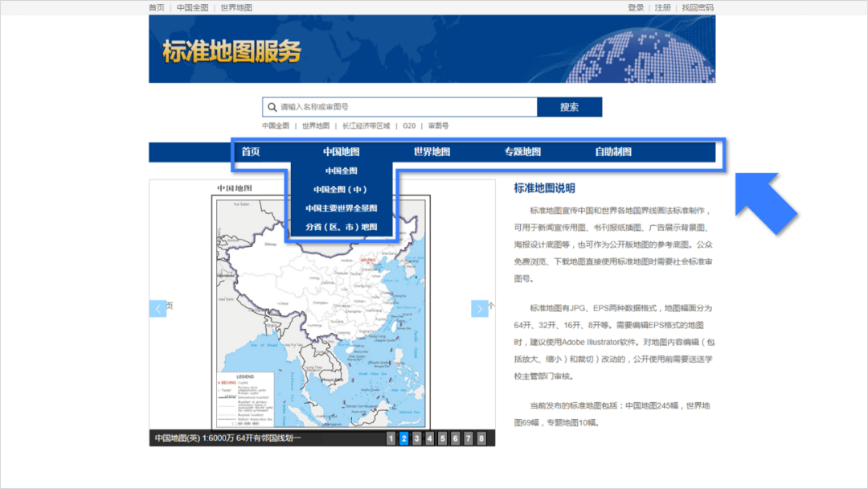Jump to carousel slide 8
This screenshot has height=489, width=868.
(x=481, y=438)
